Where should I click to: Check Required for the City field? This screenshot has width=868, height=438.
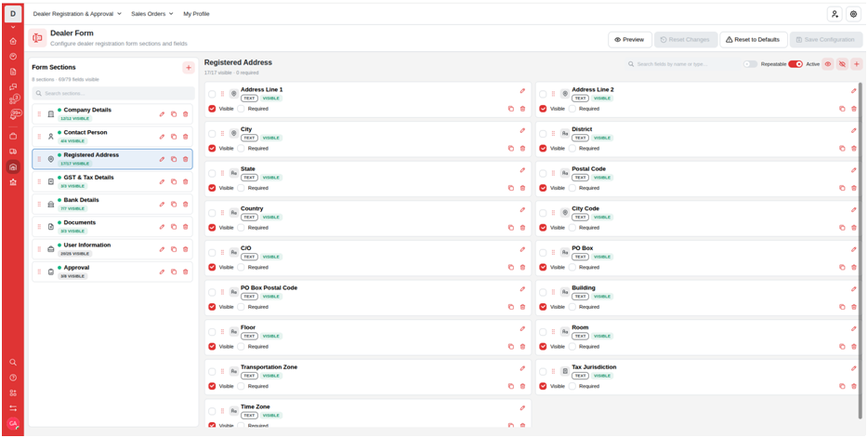pyautogui.click(x=241, y=149)
